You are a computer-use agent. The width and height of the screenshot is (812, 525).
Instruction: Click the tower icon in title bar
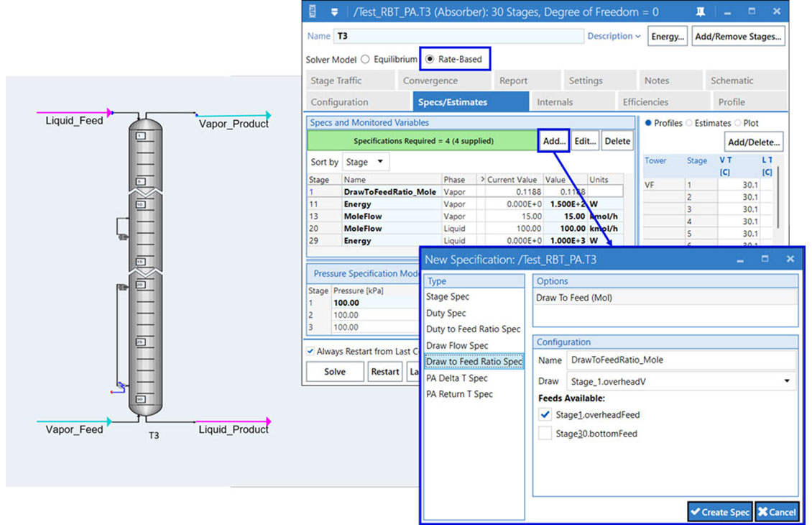pyautogui.click(x=312, y=12)
